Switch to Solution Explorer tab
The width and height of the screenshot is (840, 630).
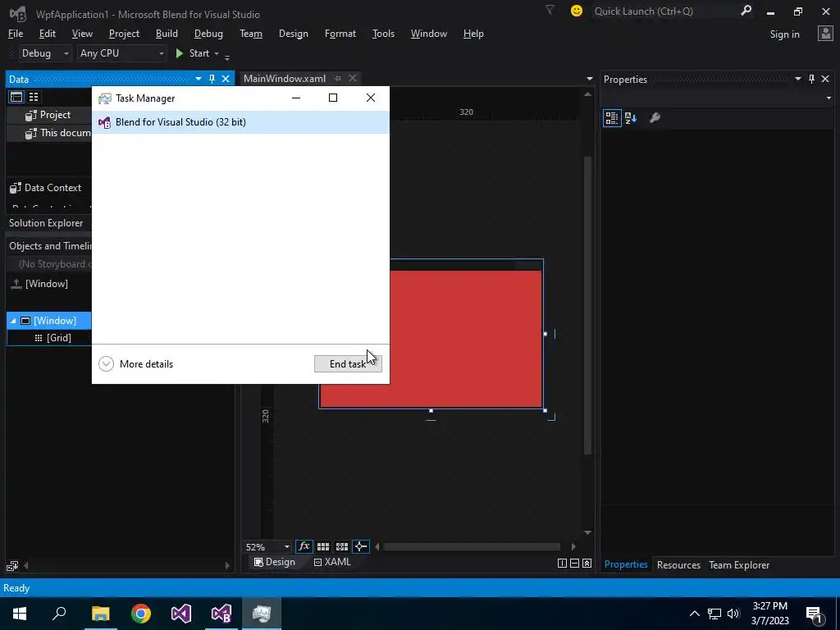(x=46, y=223)
